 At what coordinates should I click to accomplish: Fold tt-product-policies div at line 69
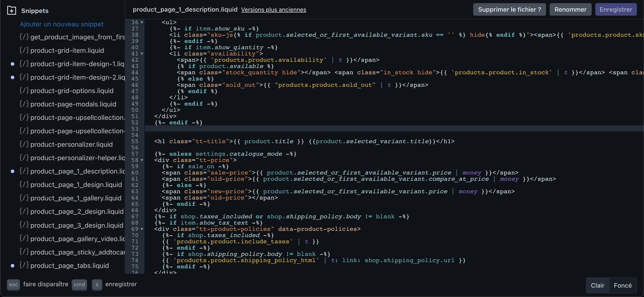point(142,229)
